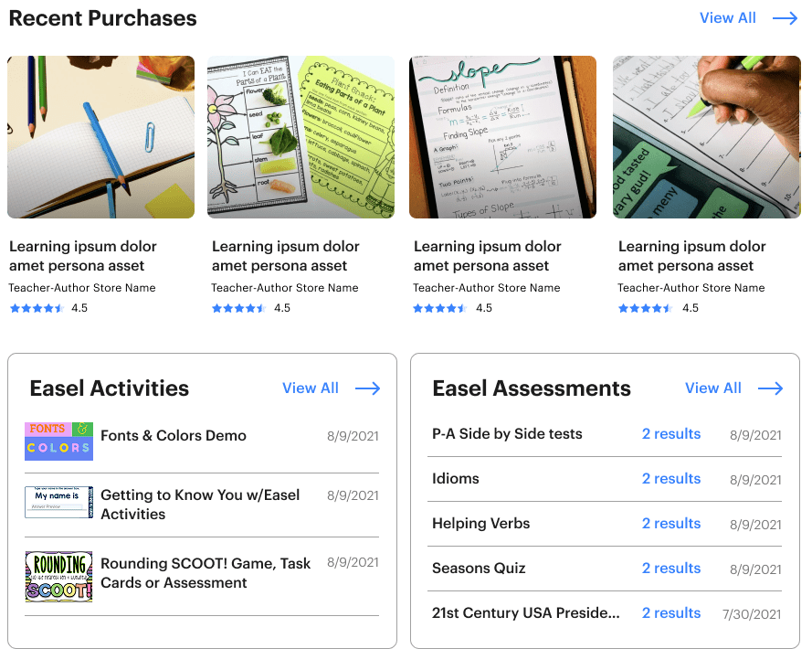View 2 results for Idioms assessment
The height and width of the screenshot is (670, 812).
point(671,478)
